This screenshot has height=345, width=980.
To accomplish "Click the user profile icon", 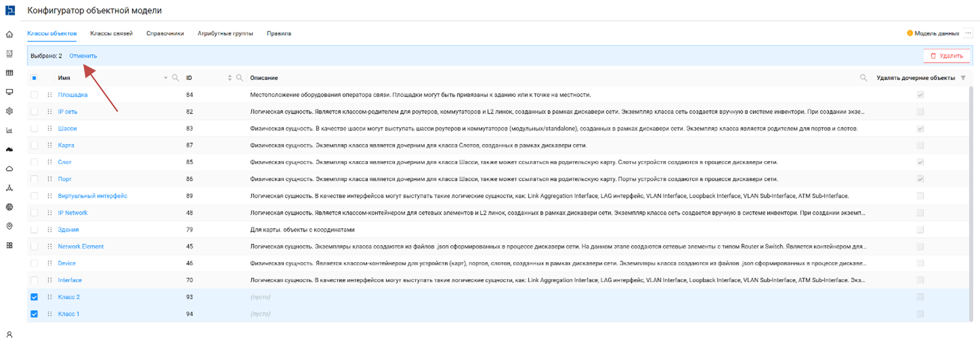I will pos(9,335).
